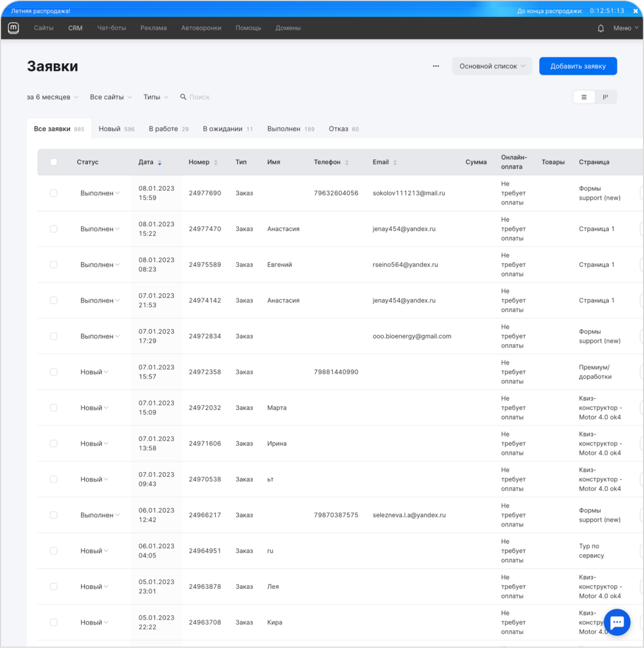The image size is (644, 648).
Task: Open the three-dots more options menu
Action: click(x=436, y=66)
